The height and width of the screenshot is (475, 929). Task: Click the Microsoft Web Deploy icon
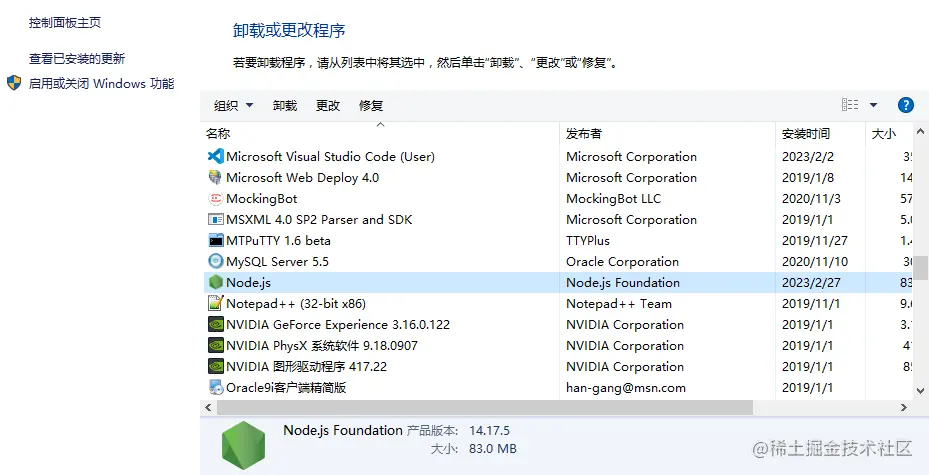click(x=215, y=177)
